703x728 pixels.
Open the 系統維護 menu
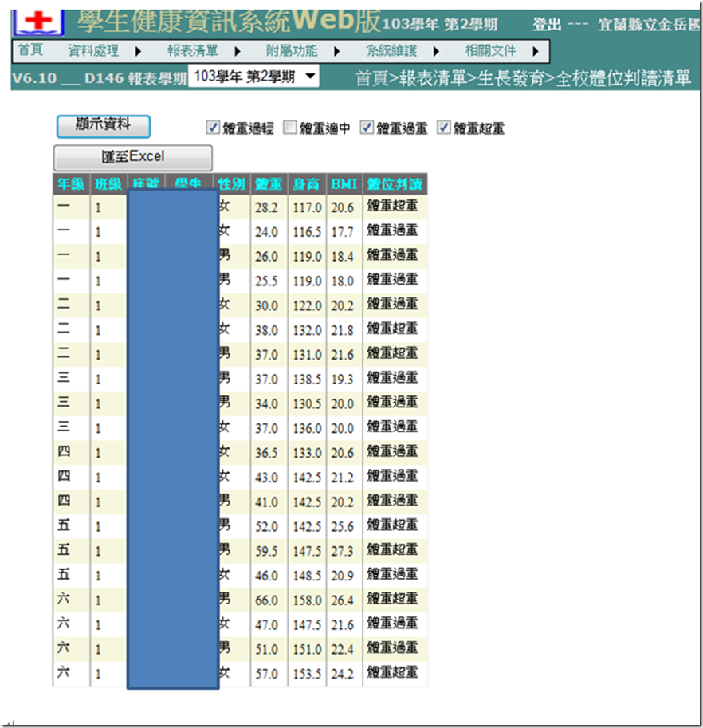391,51
